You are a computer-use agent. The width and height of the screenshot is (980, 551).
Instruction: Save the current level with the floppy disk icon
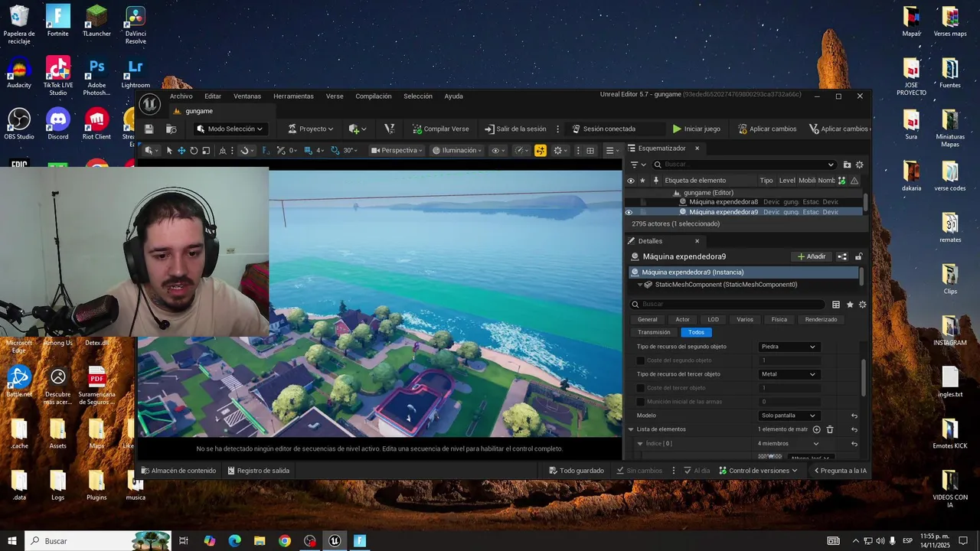click(x=149, y=129)
